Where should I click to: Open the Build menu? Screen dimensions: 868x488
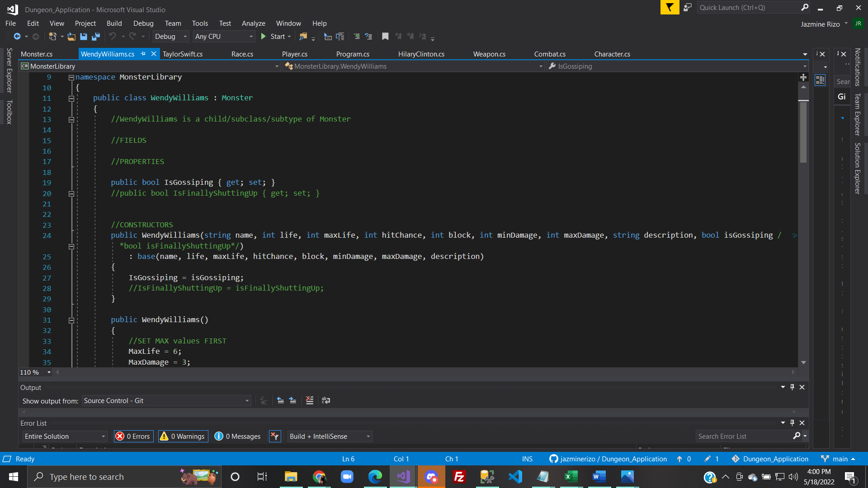114,23
